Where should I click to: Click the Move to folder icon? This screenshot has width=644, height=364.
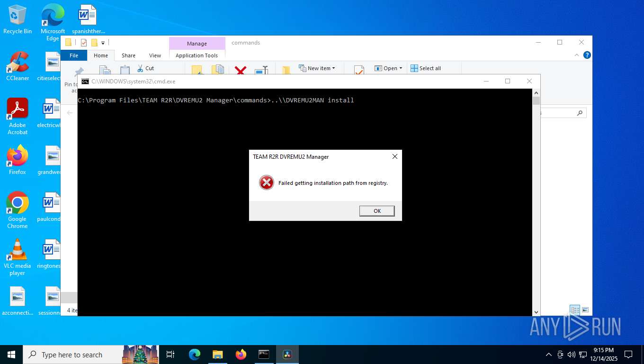[197, 70]
